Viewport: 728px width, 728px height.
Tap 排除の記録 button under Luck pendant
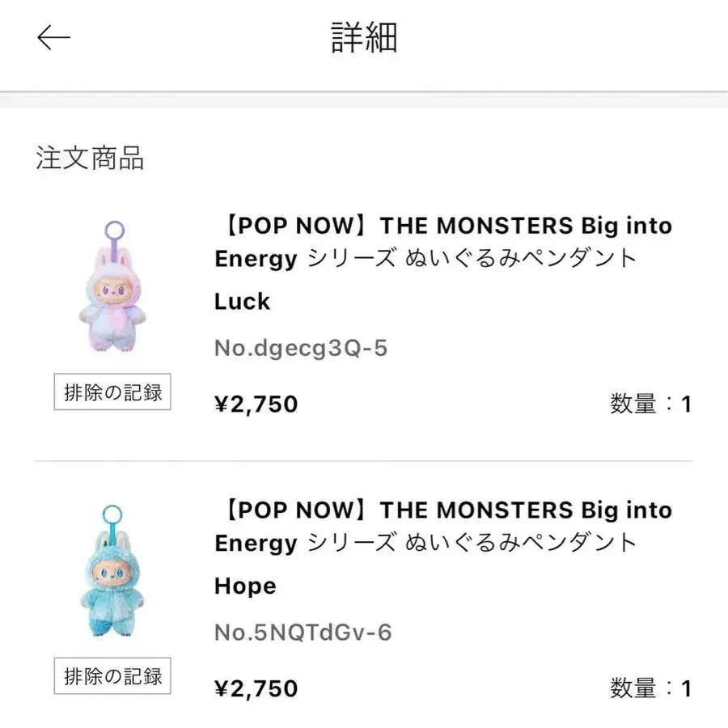click(112, 392)
